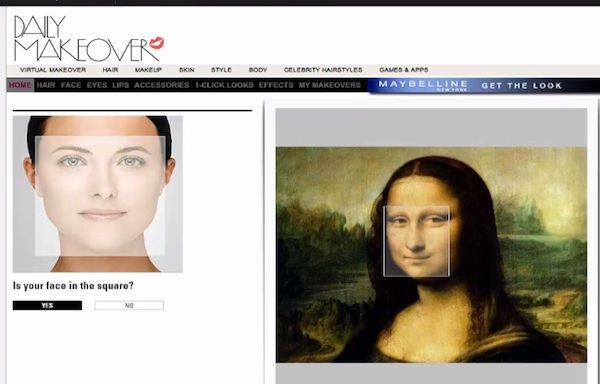Image resolution: width=600 pixels, height=384 pixels.
Task: Open the Eyes tab
Action: [x=97, y=85]
